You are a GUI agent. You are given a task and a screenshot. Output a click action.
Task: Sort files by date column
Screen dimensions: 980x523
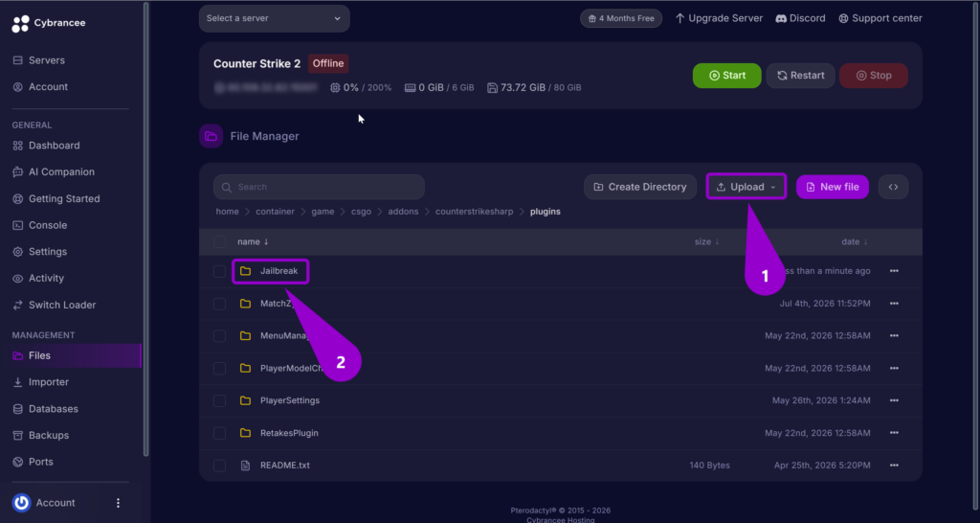pyautogui.click(x=855, y=241)
